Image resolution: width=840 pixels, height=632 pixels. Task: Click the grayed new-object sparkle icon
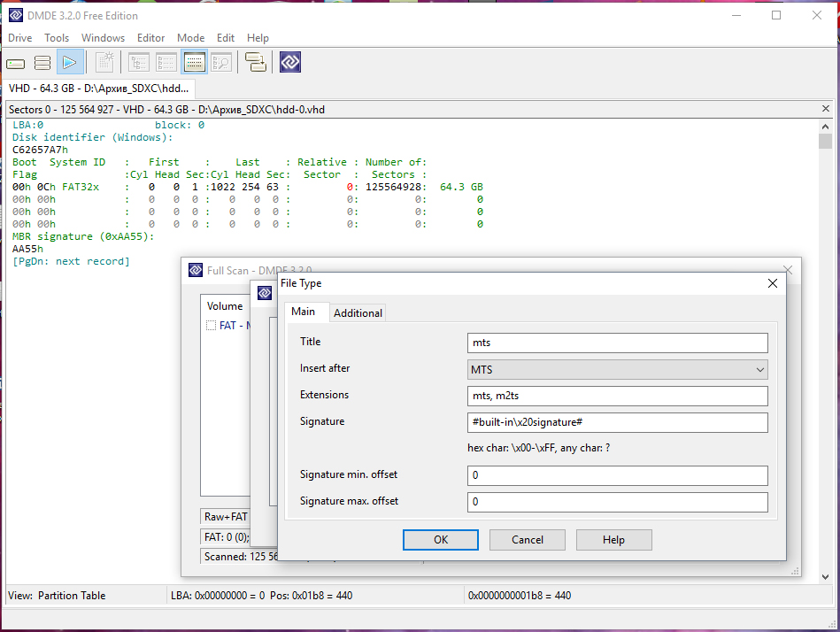(105, 62)
